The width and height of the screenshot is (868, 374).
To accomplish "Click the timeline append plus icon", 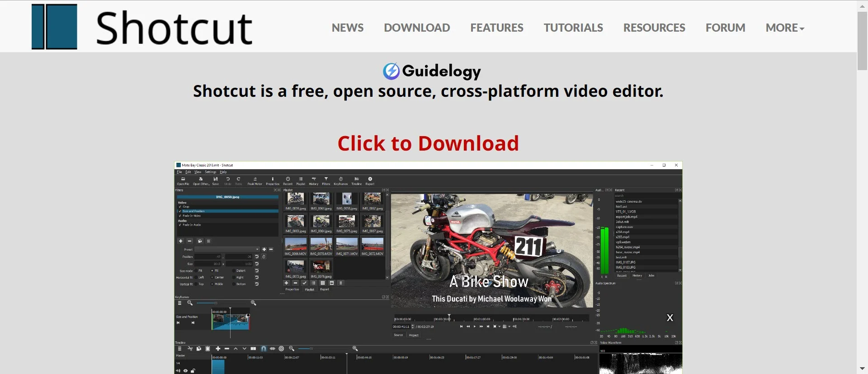I will 218,349.
